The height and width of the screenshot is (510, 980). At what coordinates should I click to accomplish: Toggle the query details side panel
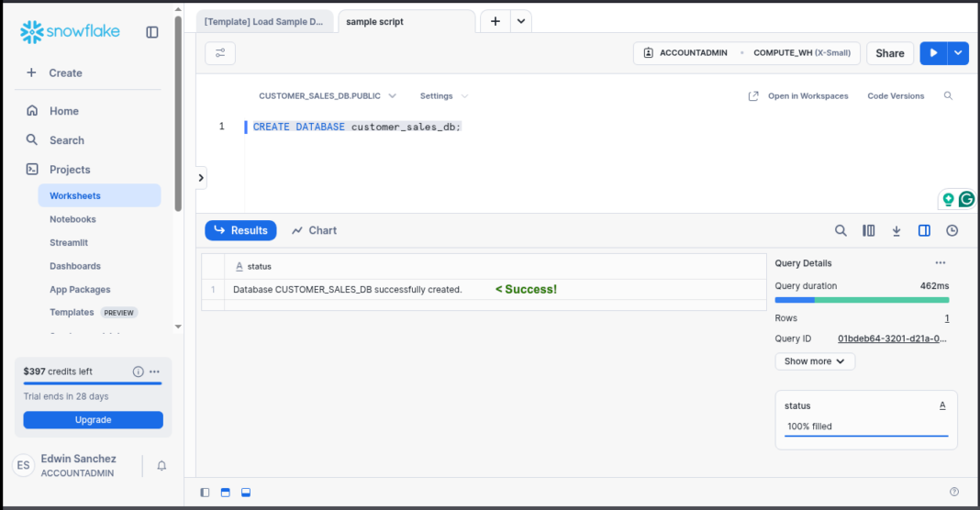[924, 230]
